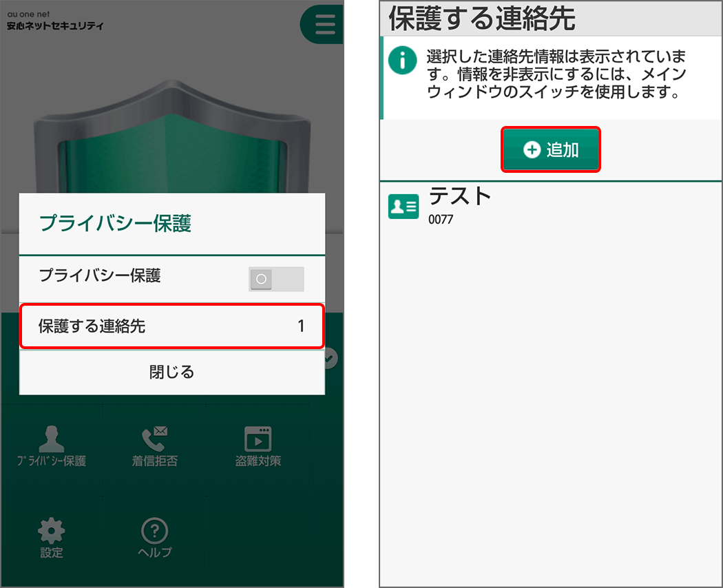Screen dimensions: 723x588
Task: Enable the プライバシー保護 toggle switch
Action: click(275, 279)
